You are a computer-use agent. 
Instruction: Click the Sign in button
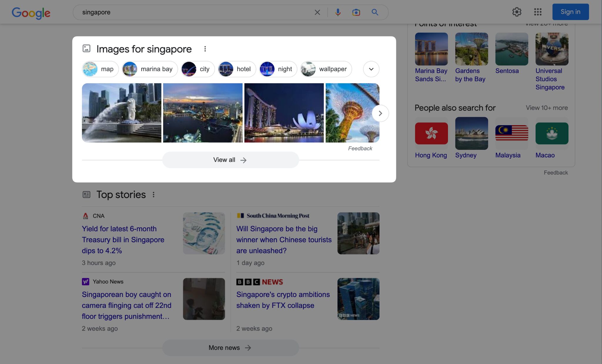pyautogui.click(x=570, y=12)
